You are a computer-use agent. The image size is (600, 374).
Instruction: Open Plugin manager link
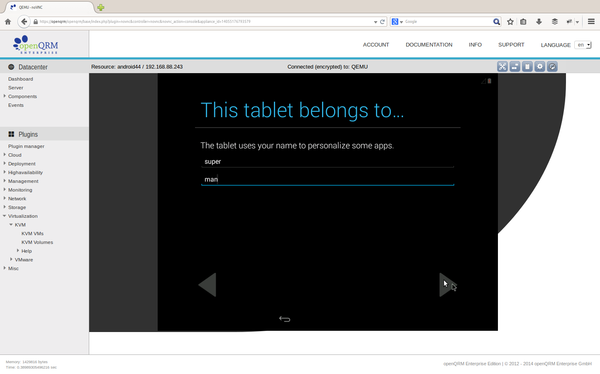click(x=26, y=146)
